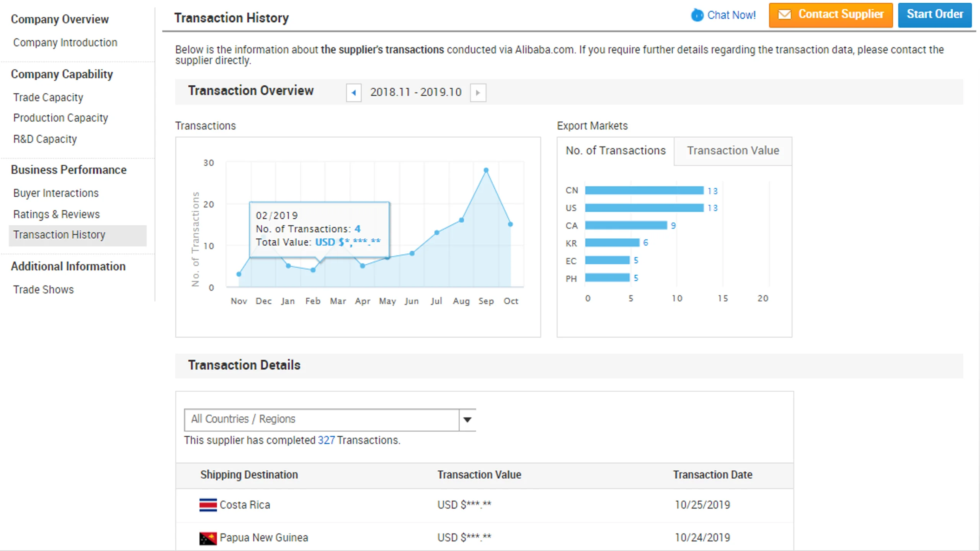
Task: Click the Costa Rica flag icon
Action: 208,505
